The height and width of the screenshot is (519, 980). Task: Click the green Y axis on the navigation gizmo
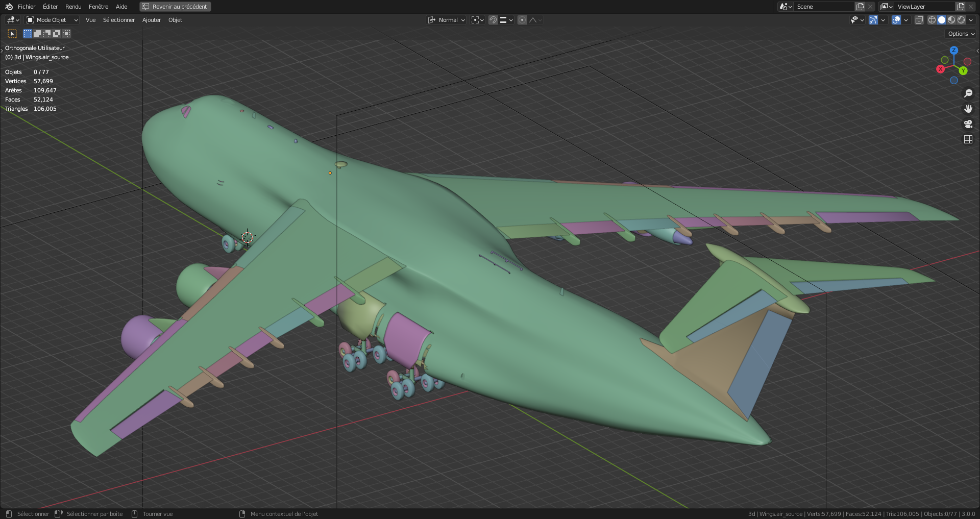point(963,70)
